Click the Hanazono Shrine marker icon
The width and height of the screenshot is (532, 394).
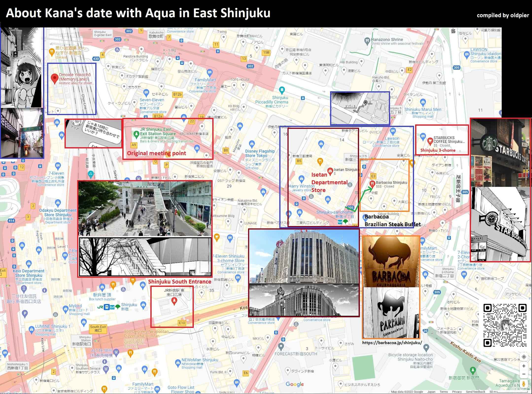367,40
